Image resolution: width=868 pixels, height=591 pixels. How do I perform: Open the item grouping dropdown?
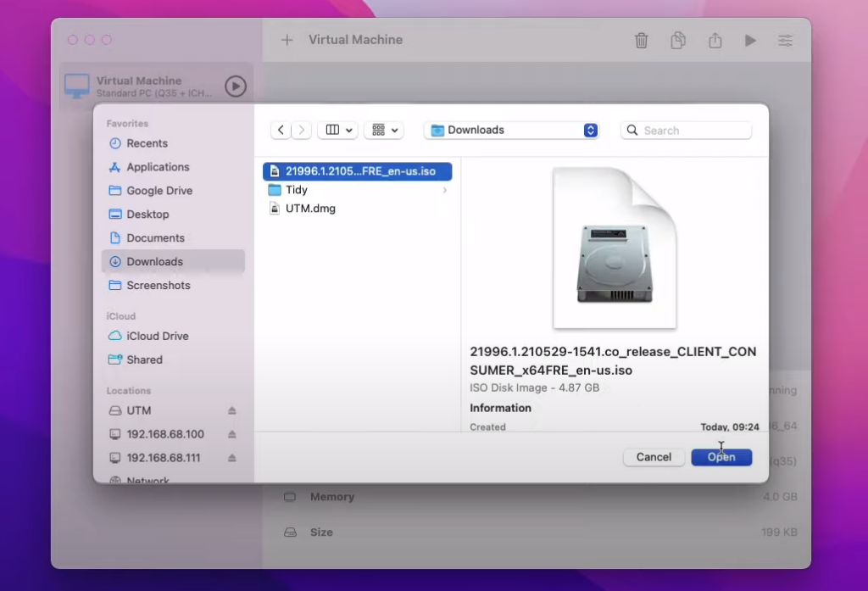point(384,130)
